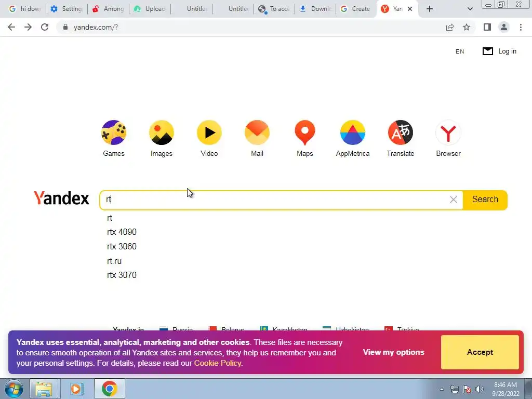This screenshot has height=399, width=532.
Task: Switch to the Create Google tab
Action: pyautogui.click(x=356, y=9)
